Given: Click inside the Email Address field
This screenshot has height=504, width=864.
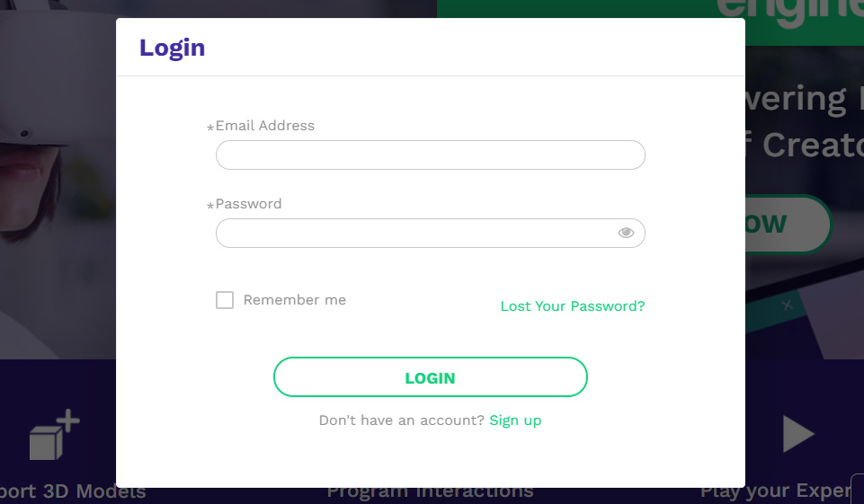Looking at the screenshot, I should [x=430, y=155].
